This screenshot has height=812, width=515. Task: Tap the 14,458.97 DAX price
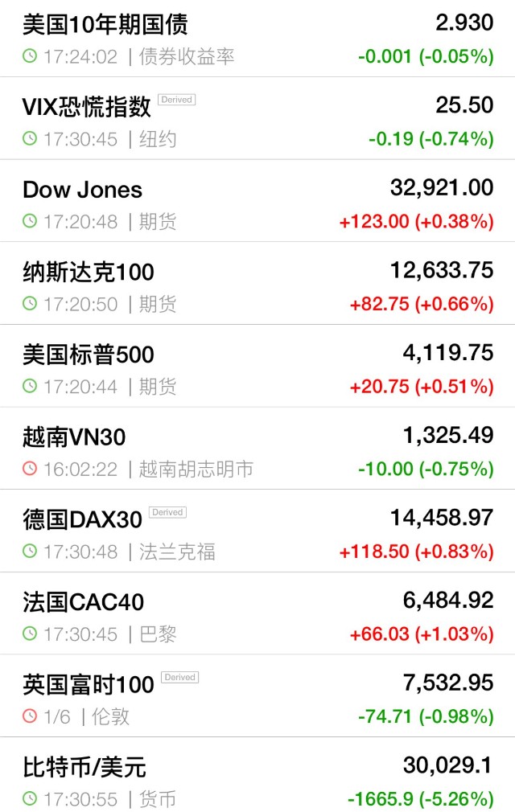click(x=442, y=518)
